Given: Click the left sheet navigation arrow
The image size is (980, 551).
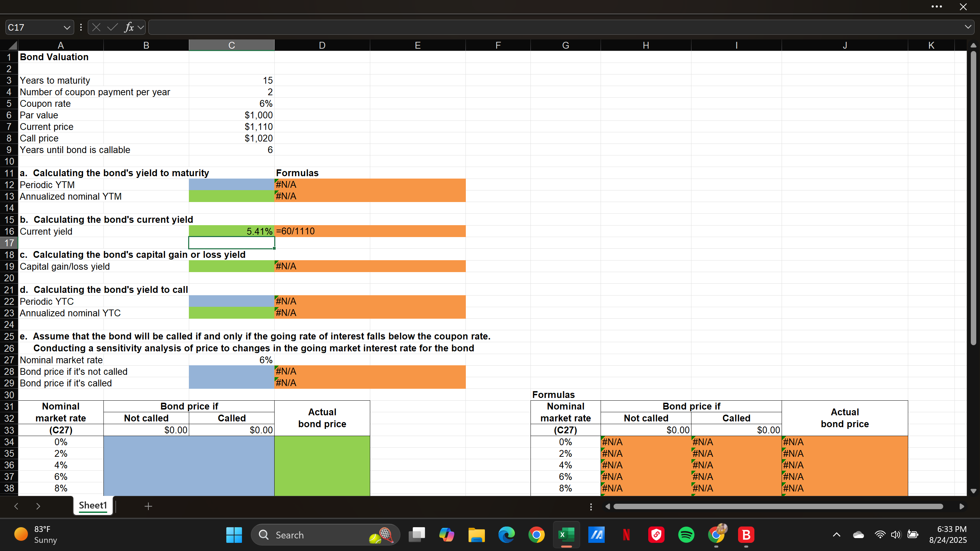Looking at the screenshot, I should point(16,506).
